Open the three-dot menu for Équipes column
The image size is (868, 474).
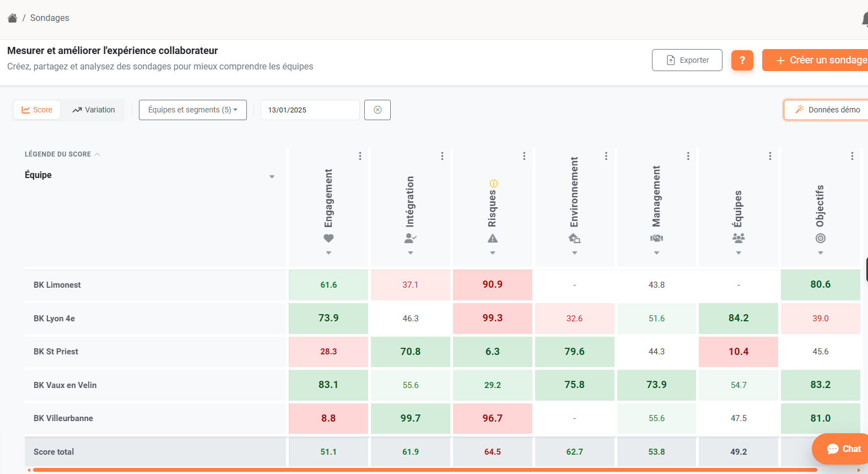click(x=770, y=156)
